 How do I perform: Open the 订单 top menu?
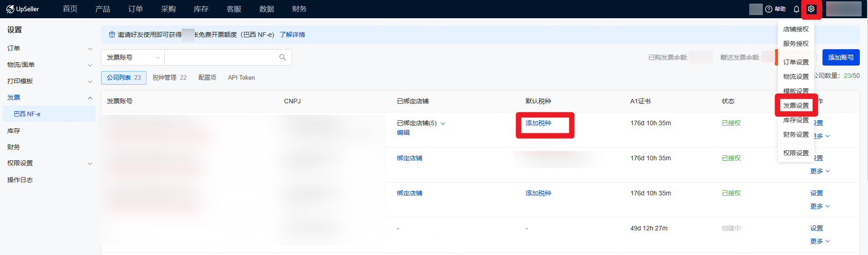pos(136,9)
